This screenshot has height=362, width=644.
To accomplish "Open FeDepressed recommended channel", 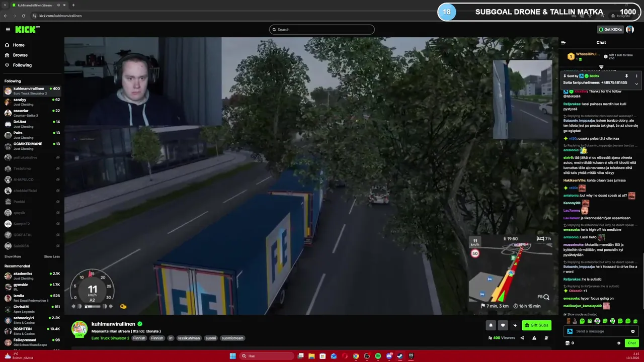I will (x=32, y=342).
